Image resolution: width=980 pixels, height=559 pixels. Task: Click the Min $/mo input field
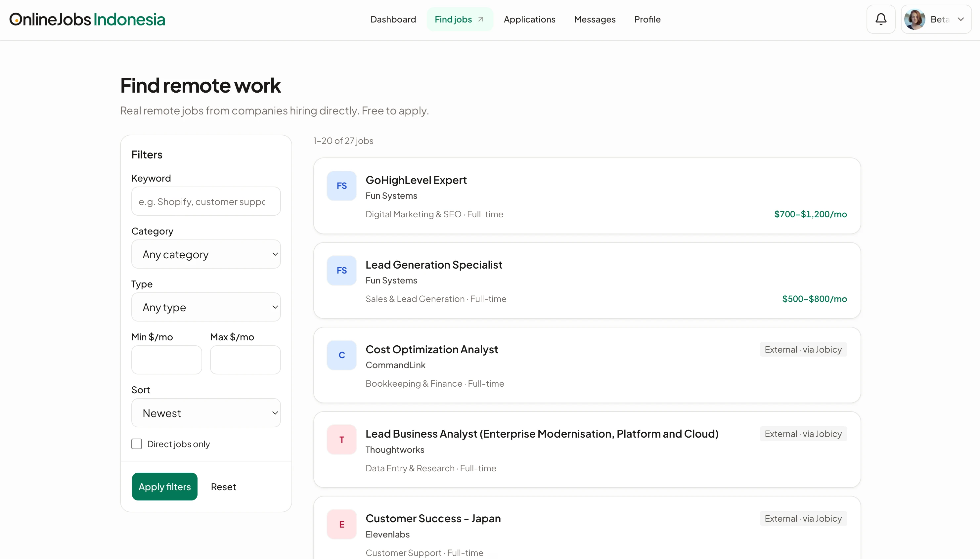[167, 360]
